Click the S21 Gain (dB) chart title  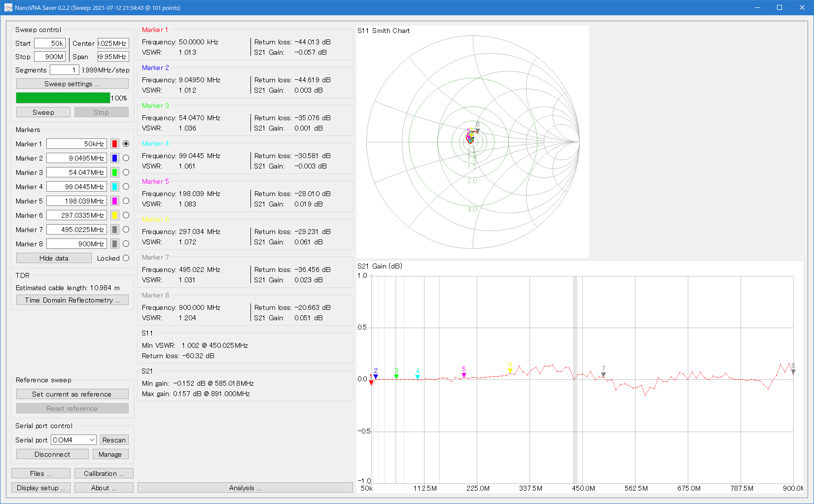click(x=380, y=266)
